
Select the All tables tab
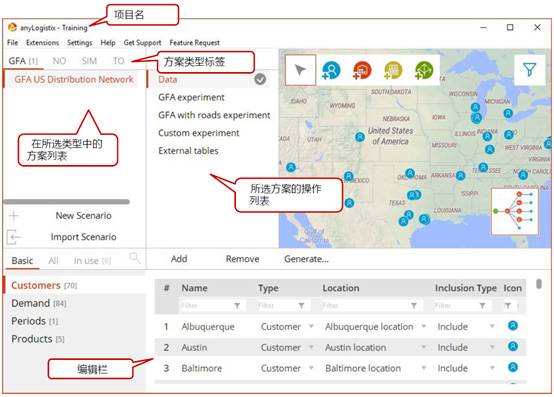point(53,261)
